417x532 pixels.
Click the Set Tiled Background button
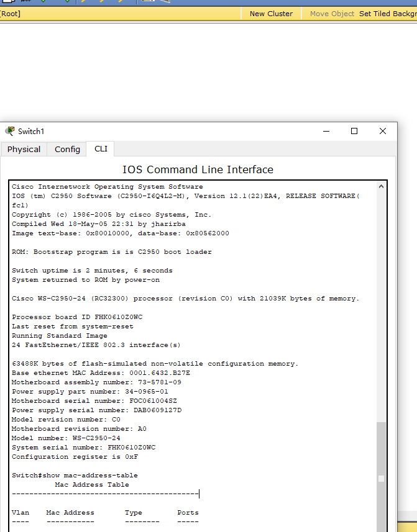(388, 14)
